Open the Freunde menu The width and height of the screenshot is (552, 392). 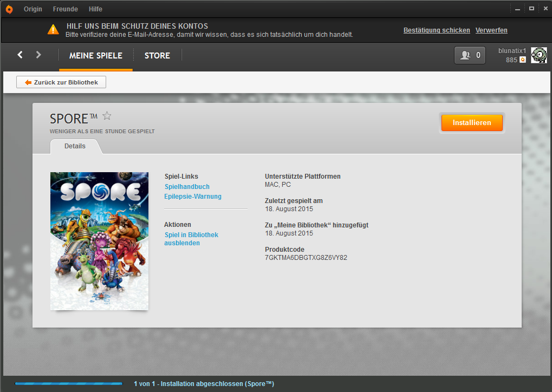pyautogui.click(x=66, y=9)
